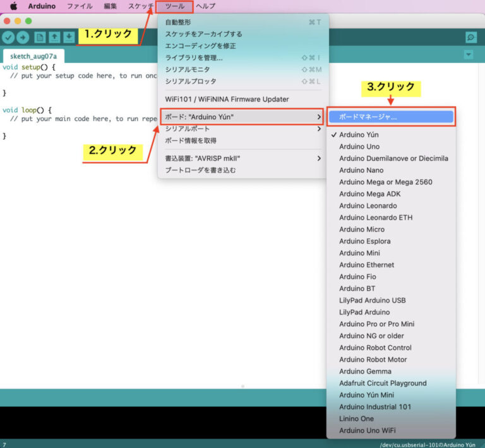The width and height of the screenshot is (485, 448).
Task: Select the sketch_aug07a tab
Action: (33, 56)
